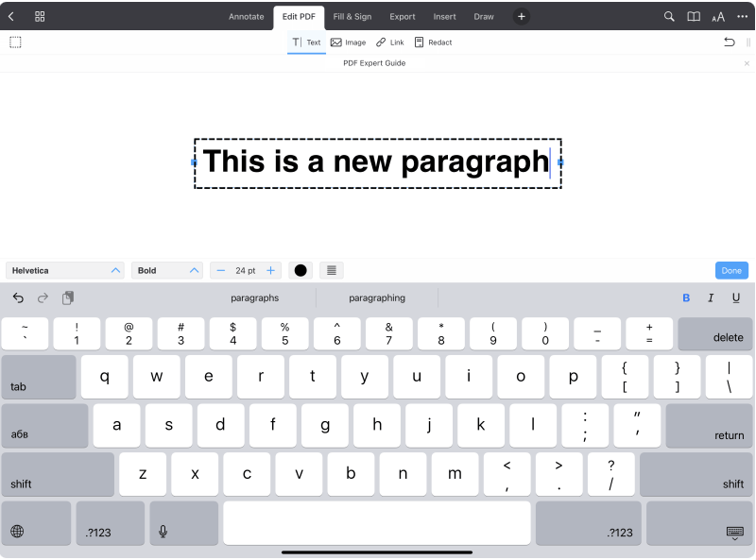Select the Text editing tool

[306, 42]
